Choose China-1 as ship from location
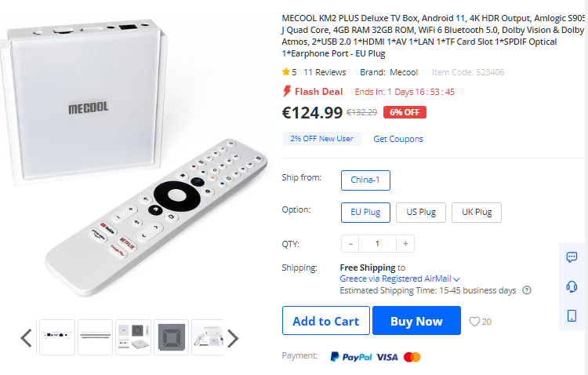This screenshot has width=588, height=375. pos(365,180)
